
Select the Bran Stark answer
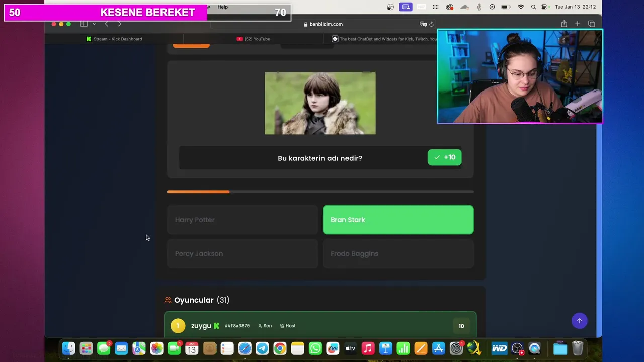(398, 220)
